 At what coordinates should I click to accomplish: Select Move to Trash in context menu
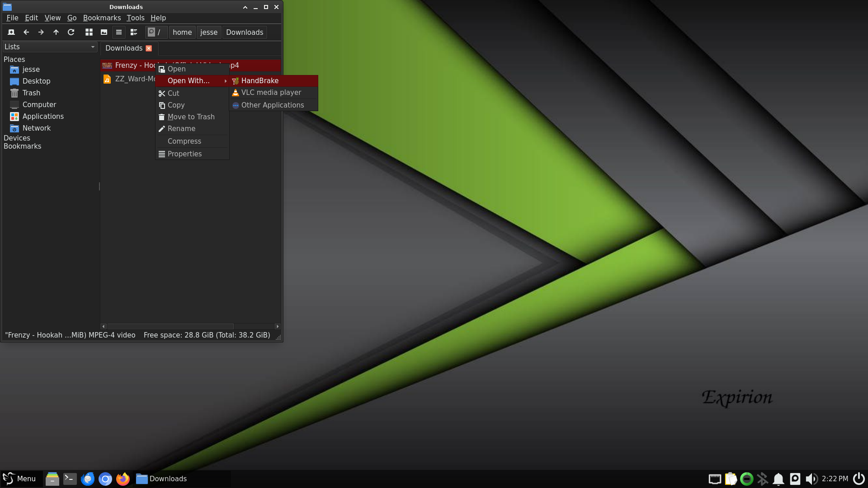coord(192,117)
